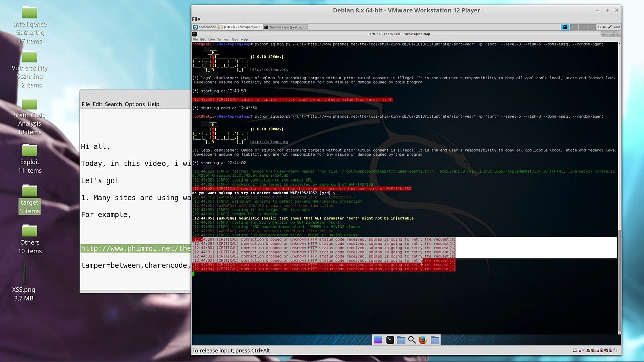Screen dimensions: 644x362
Task: Switch to the GitHub sqlmapproject taskbar window
Action: coord(240,27)
